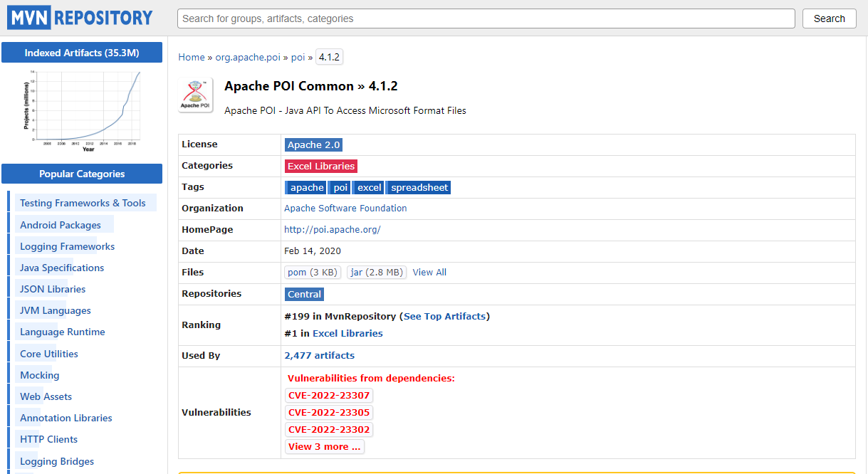Open Android Packages category
Viewport: 868px width, 474px height.
pos(61,225)
